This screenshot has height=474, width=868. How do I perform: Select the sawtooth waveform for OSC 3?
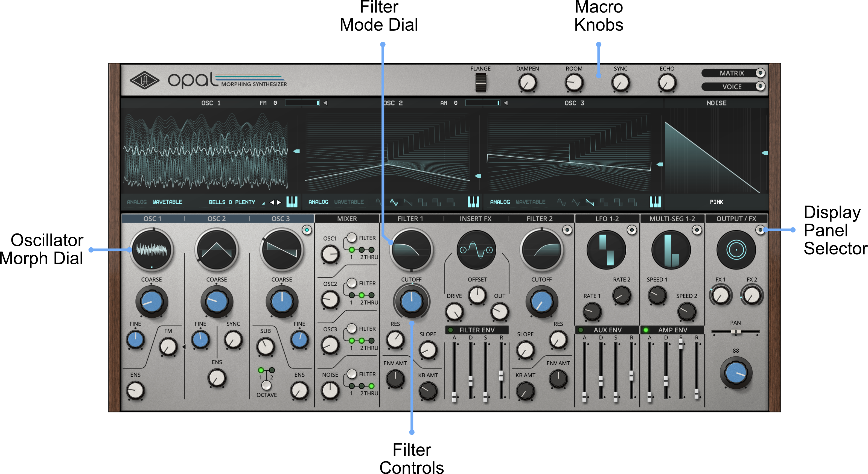590,202
